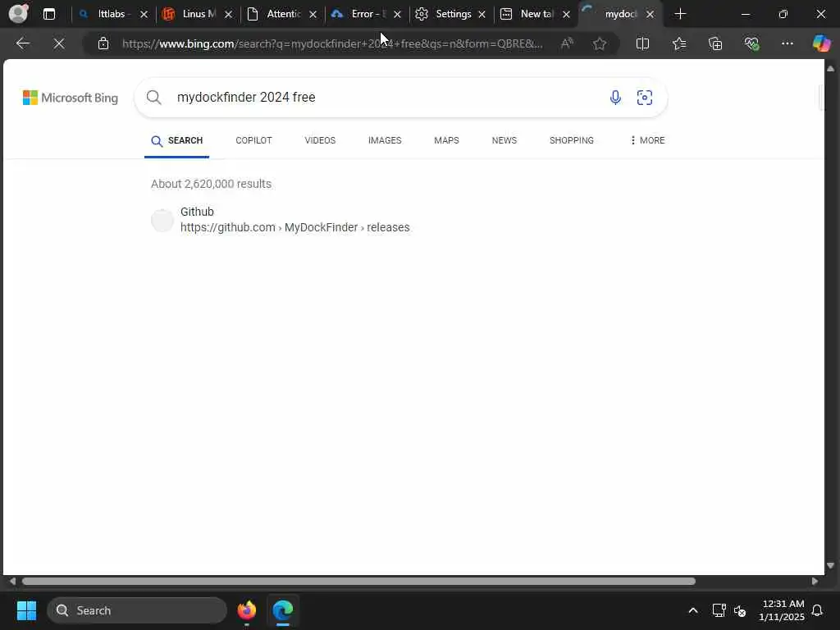Click the scroll right arrow
This screenshot has width=840, height=630.
[x=815, y=582]
